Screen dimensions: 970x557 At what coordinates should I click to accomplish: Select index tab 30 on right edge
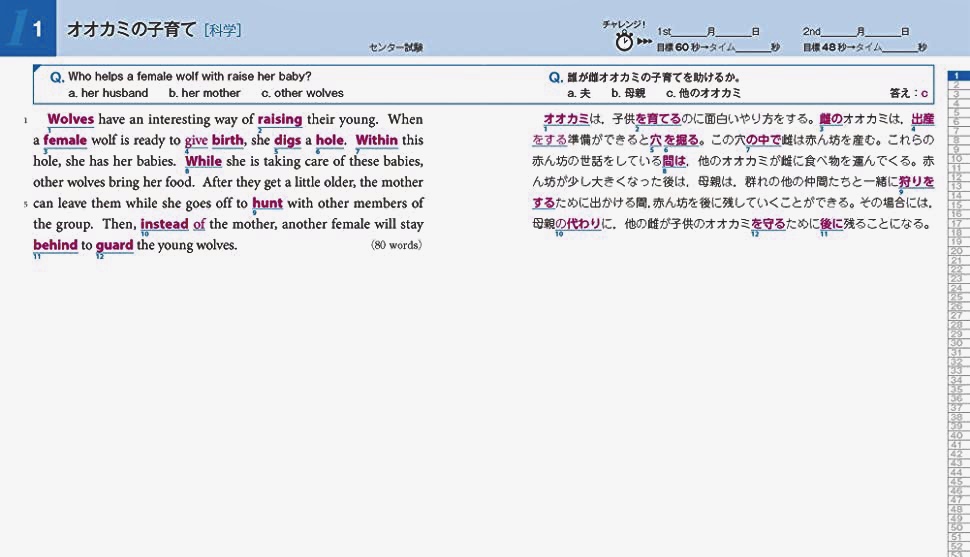[957, 343]
